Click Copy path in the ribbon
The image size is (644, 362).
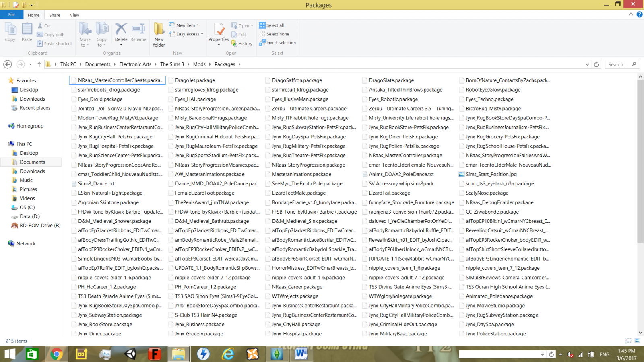point(51,35)
